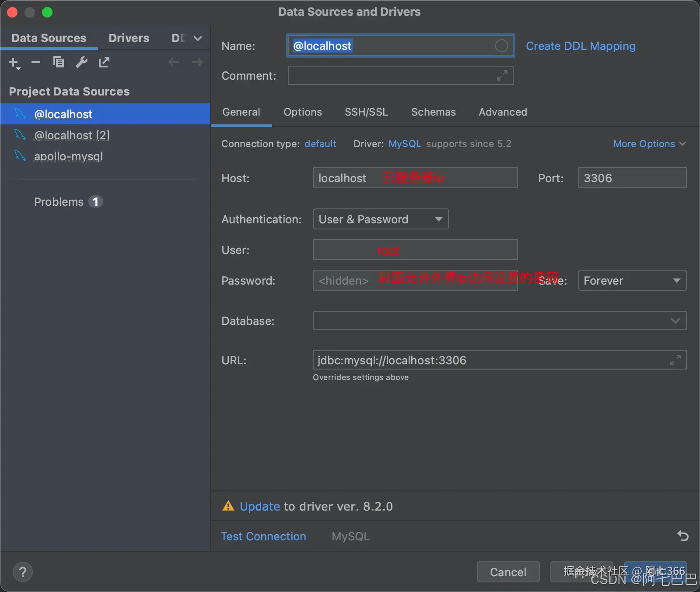The image size is (700, 592).
Task: Click the export arrow icon in the sources toolbar
Action: coord(104,62)
